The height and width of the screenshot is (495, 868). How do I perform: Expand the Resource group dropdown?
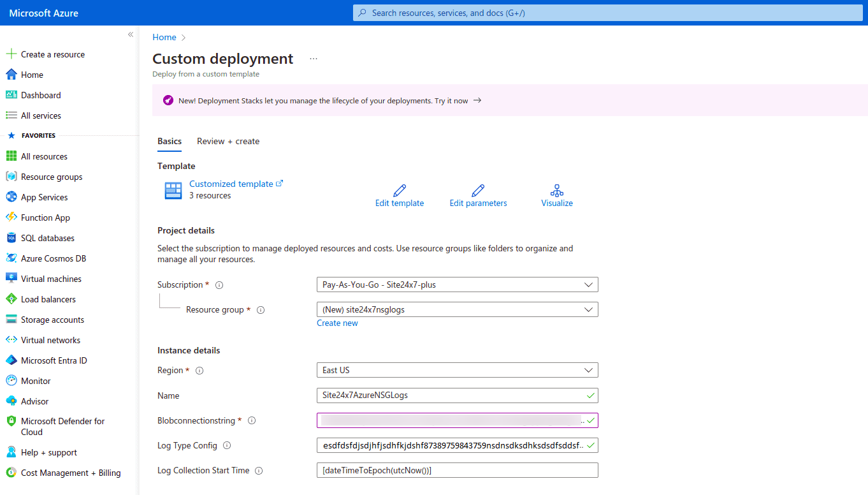pyautogui.click(x=457, y=309)
